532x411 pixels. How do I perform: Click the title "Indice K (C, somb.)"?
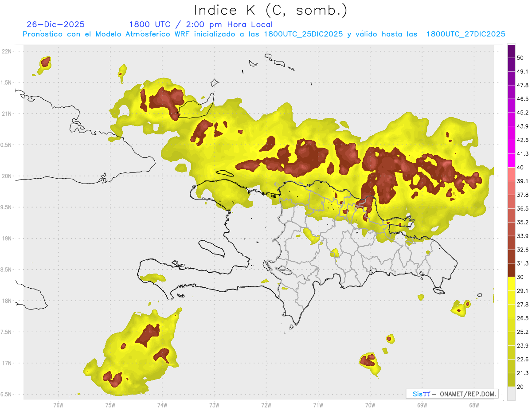click(x=270, y=11)
